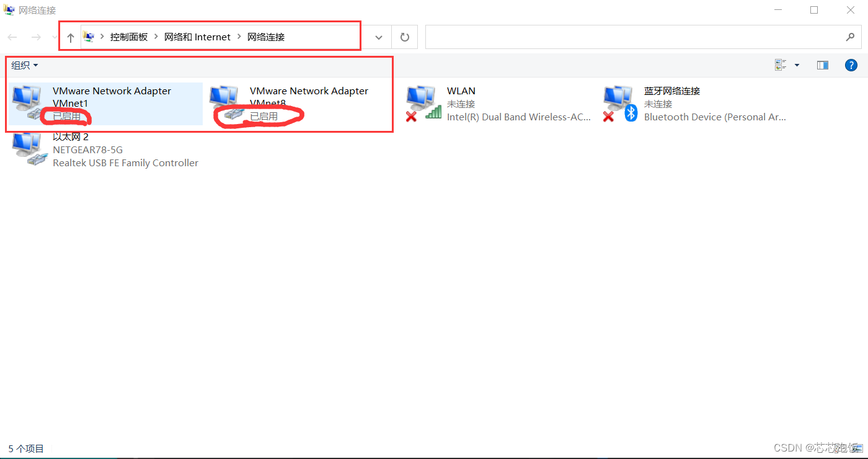868x459 pixels.
Task: Show the preview pane
Action: pos(823,65)
